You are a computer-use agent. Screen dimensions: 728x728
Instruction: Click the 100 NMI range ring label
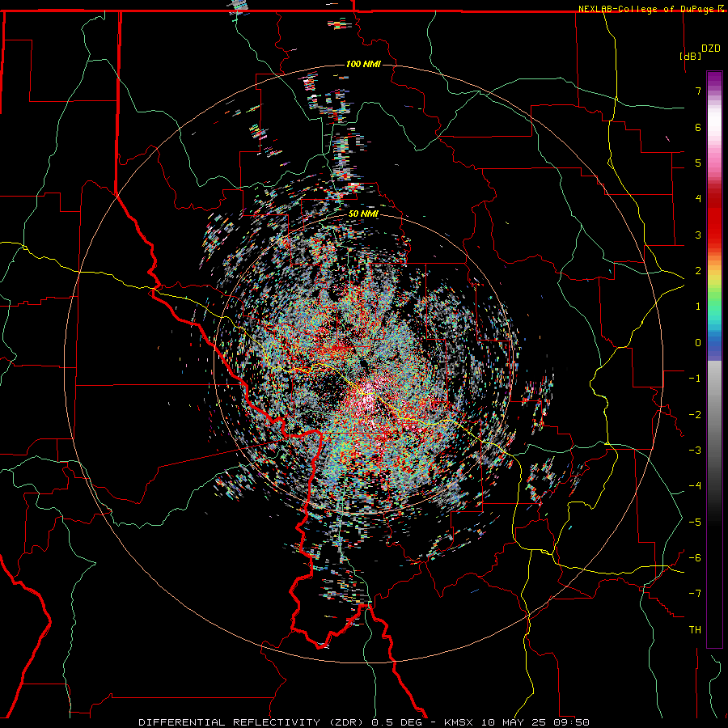(363, 64)
